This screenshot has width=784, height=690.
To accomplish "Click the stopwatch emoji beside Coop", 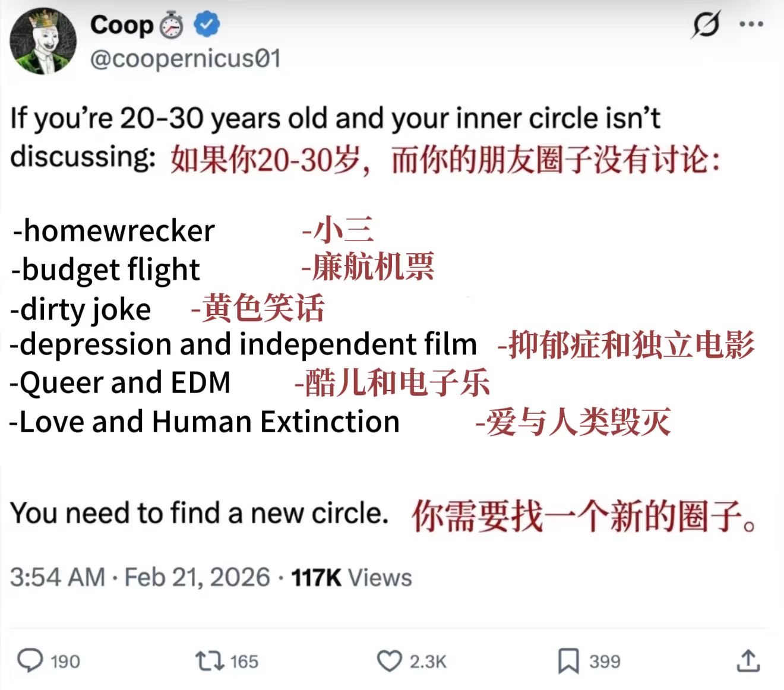I will click(x=172, y=25).
